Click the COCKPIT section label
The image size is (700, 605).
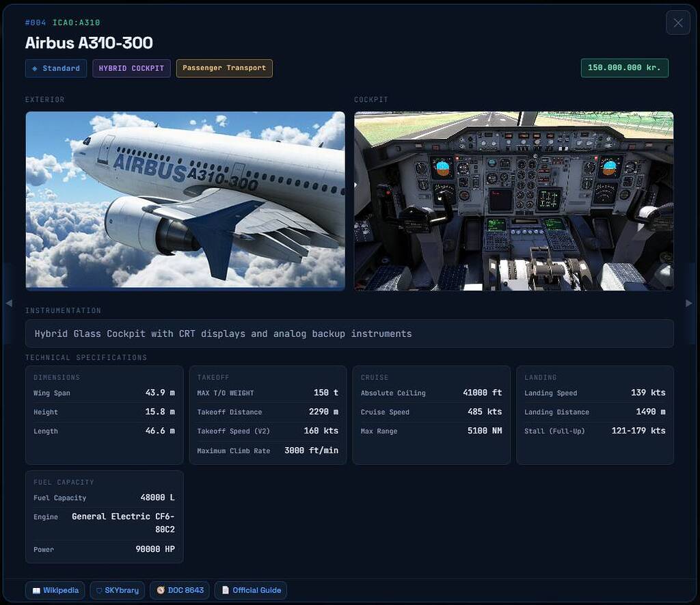pyautogui.click(x=371, y=100)
